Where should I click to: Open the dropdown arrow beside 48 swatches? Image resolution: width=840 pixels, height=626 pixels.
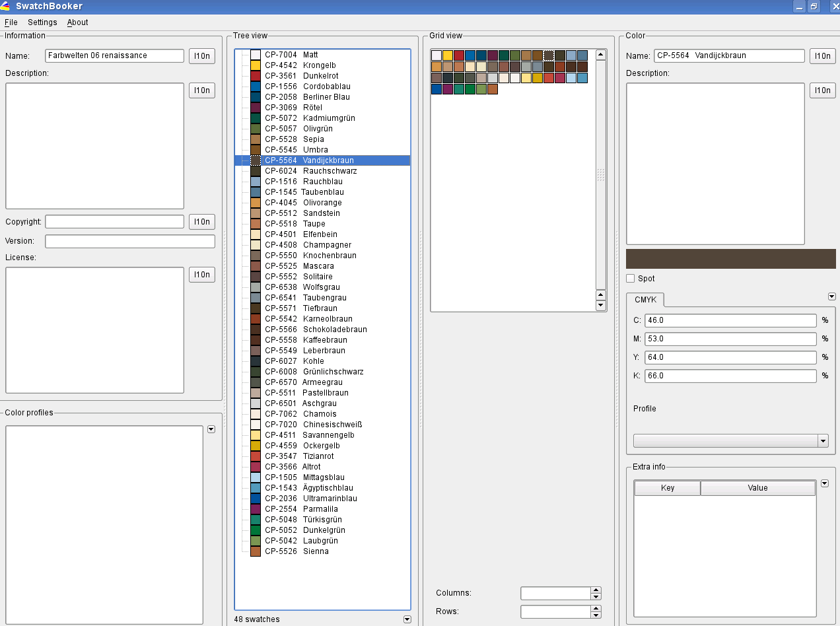pos(407,619)
